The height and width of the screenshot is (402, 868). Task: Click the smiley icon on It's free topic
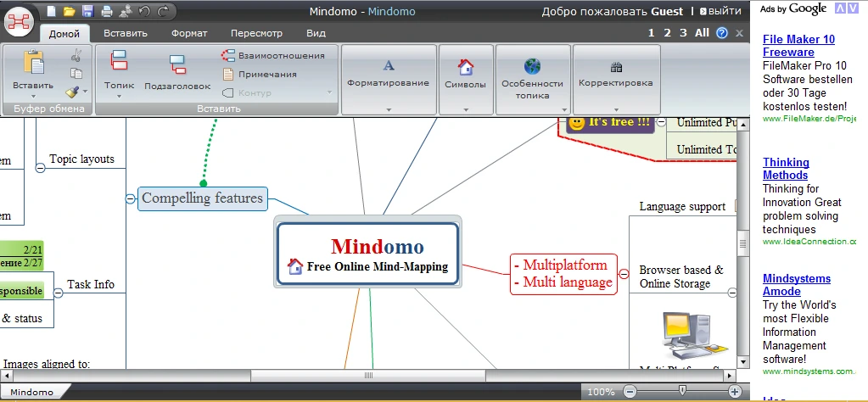tap(577, 123)
